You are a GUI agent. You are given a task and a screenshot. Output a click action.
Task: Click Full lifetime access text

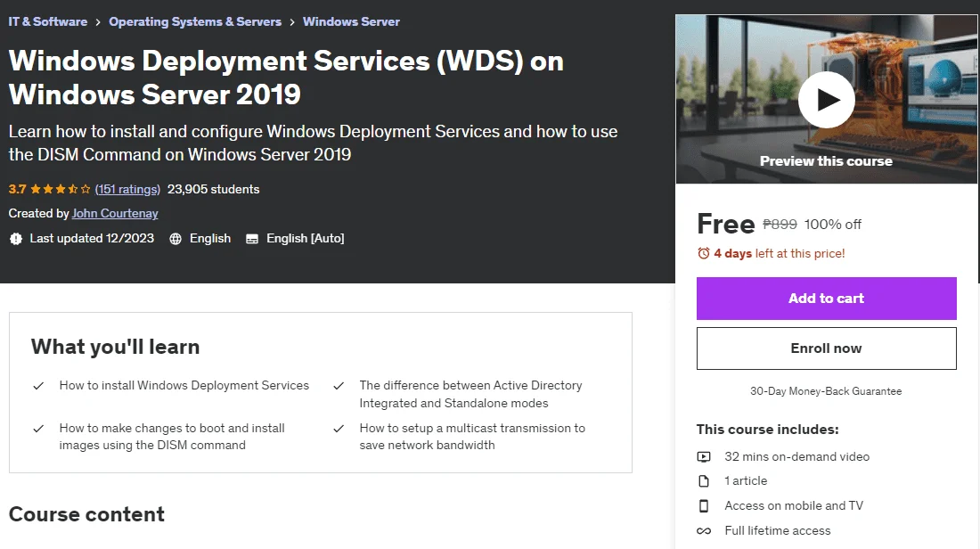tap(778, 530)
